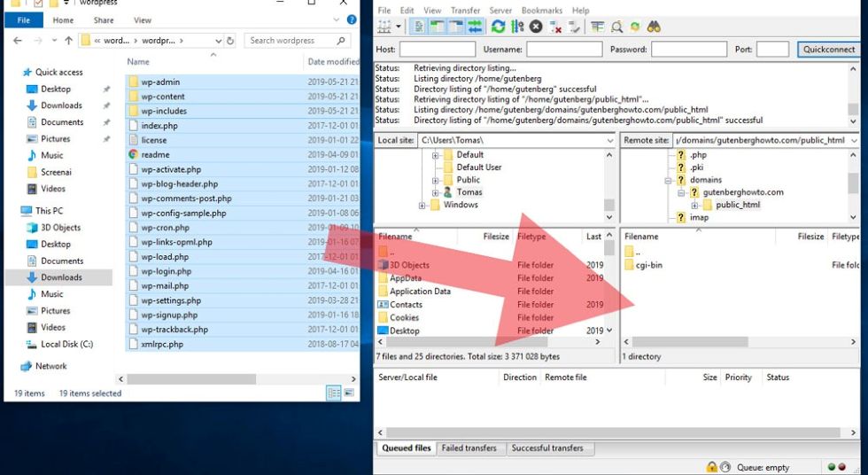Viewport: 868px width, 475px height.
Task: Switch Explorer to large icons view
Action: pyautogui.click(x=349, y=393)
